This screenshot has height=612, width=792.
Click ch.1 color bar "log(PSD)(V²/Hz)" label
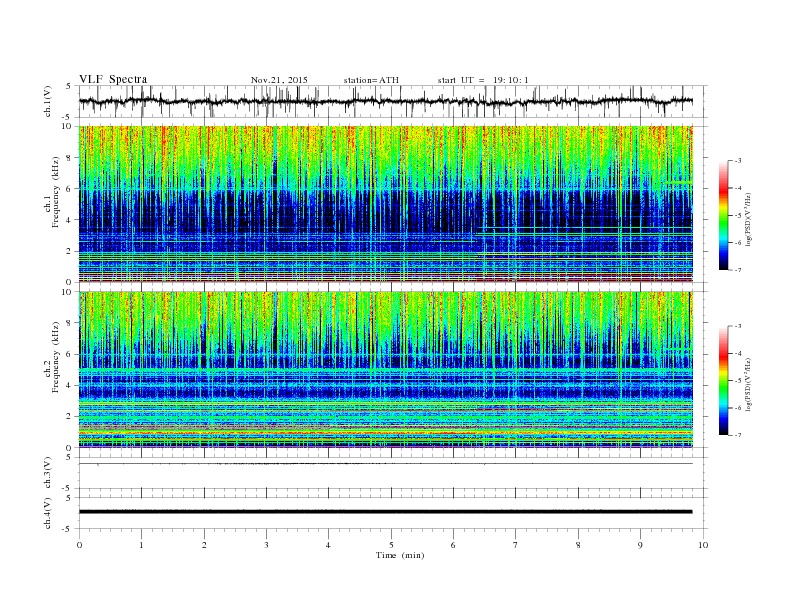click(x=748, y=219)
